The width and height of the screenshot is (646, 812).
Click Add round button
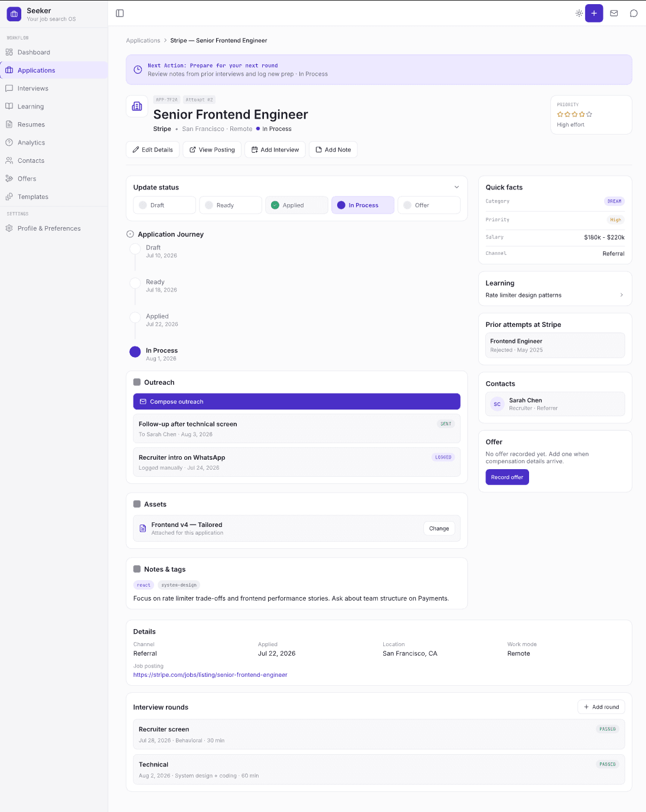601,707
